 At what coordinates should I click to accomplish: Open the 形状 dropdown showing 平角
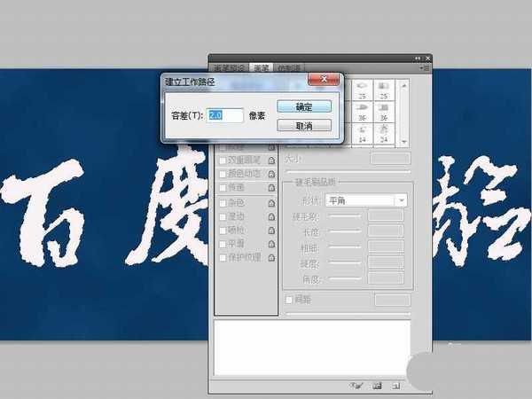[x=366, y=200]
